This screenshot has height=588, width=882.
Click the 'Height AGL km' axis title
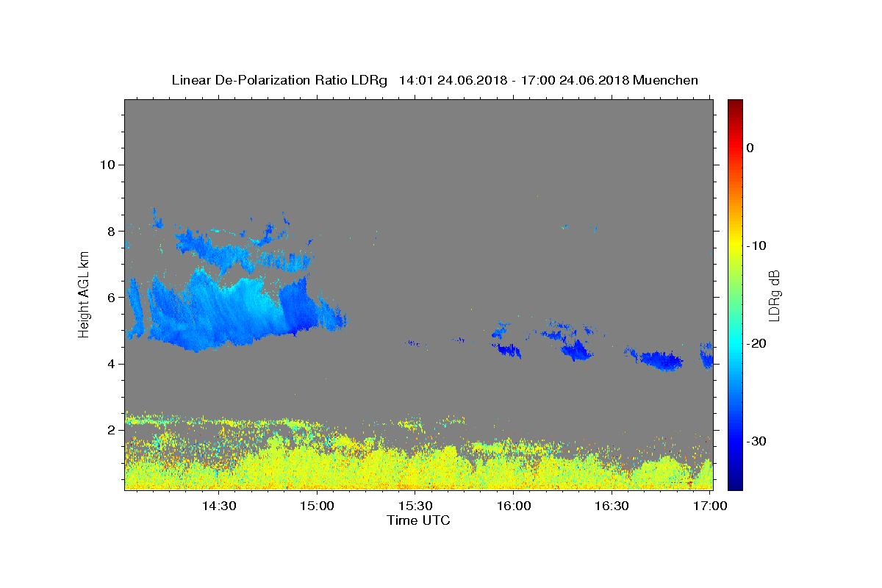click(85, 294)
